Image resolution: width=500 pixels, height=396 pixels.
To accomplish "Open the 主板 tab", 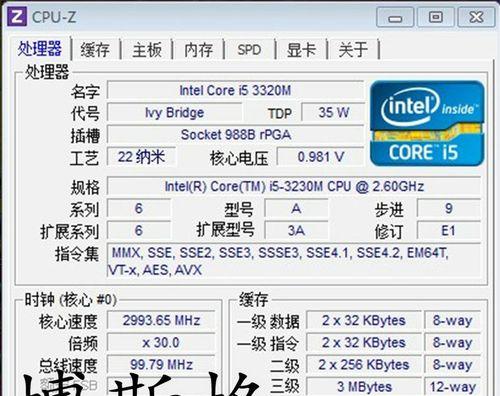I will click(147, 50).
